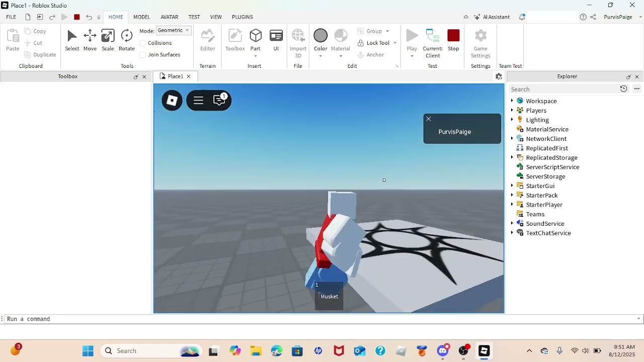Click Import 3D file button
644x362 pixels.
pyautogui.click(x=298, y=43)
